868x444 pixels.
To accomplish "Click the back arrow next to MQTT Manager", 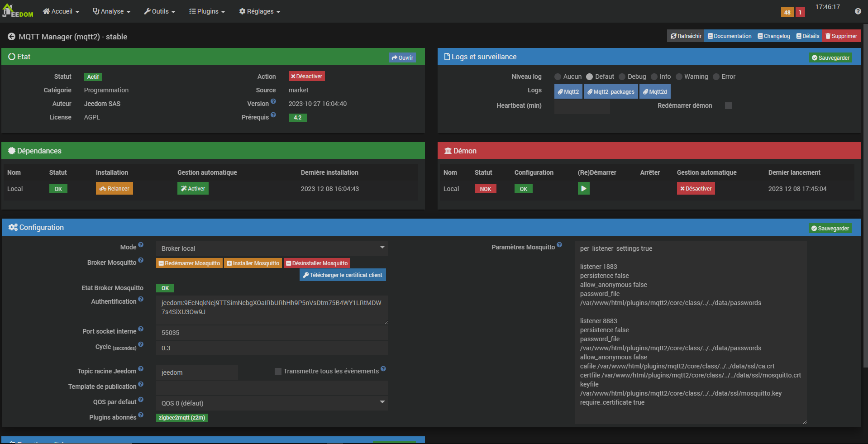I will coord(11,37).
